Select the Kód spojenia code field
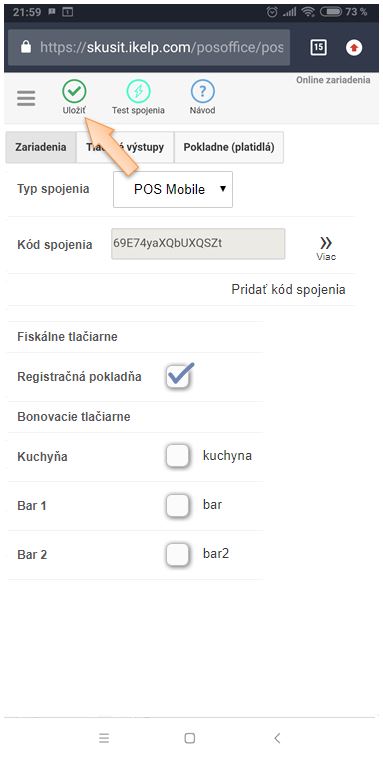 point(198,244)
